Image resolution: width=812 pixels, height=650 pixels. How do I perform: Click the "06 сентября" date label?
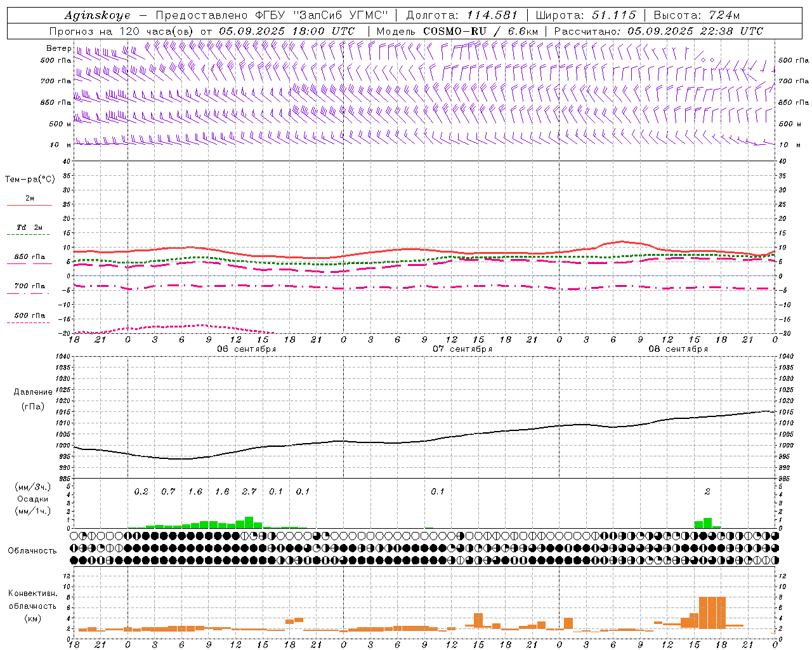[246, 349]
